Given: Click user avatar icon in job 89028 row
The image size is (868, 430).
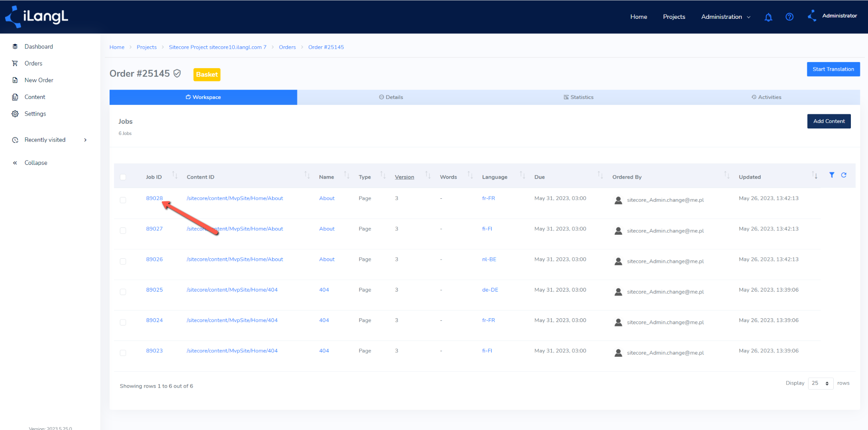Looking at the screenshot, I should [x=618, y=200].
